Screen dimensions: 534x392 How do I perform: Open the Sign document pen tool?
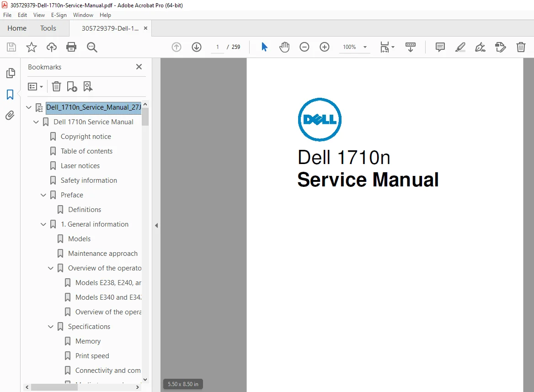coord(480,47)
